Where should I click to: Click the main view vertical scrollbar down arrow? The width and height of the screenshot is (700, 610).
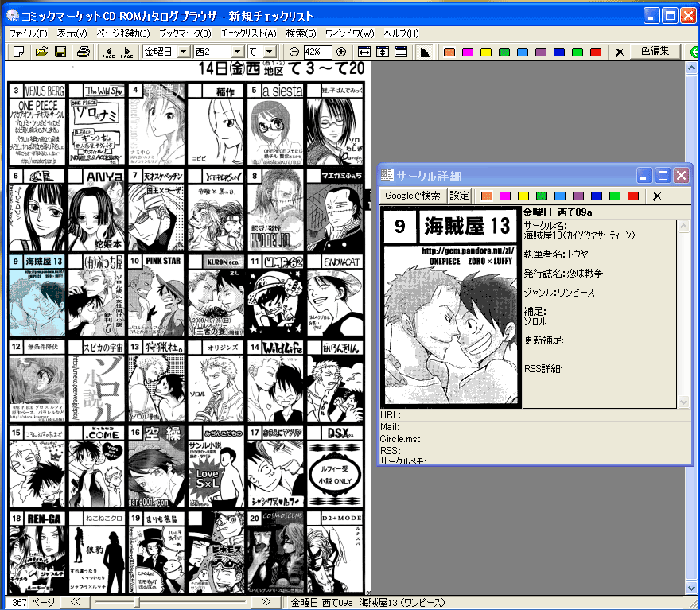point(691,588)
